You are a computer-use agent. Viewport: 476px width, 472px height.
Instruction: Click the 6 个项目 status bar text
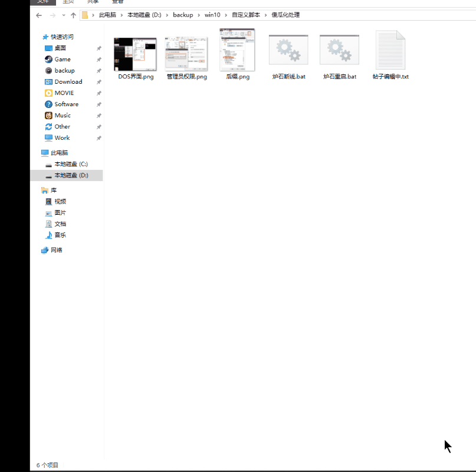click(47, 465)
